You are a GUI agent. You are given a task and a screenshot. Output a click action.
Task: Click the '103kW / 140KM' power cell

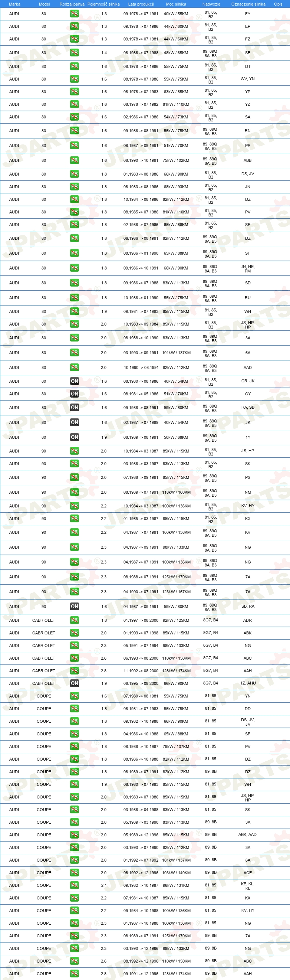pos(177,873)
